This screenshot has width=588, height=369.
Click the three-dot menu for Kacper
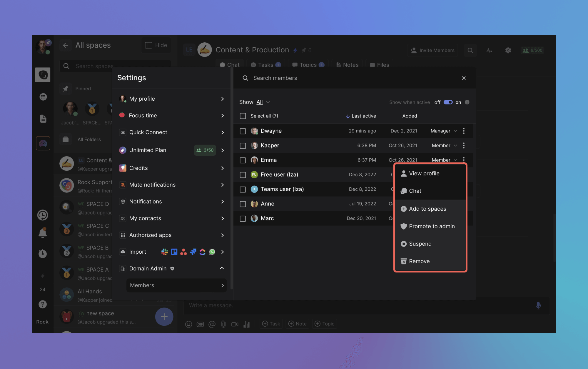tap(464, 145)
